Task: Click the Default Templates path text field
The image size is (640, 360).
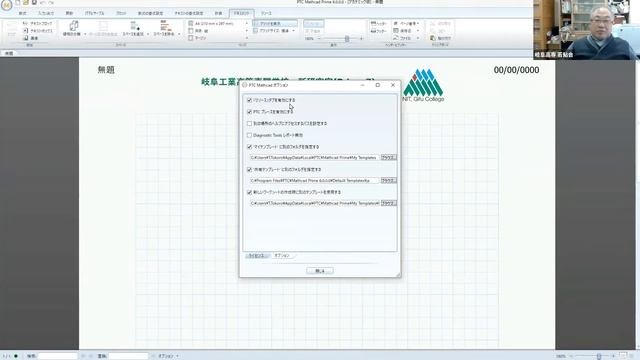Action: tap(314, 180)
